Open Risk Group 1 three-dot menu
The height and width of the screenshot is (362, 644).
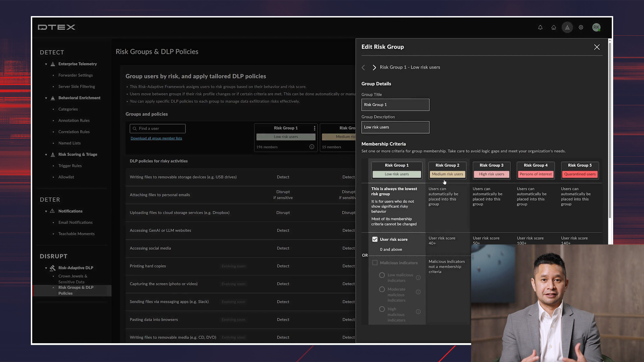coord(314,128)
